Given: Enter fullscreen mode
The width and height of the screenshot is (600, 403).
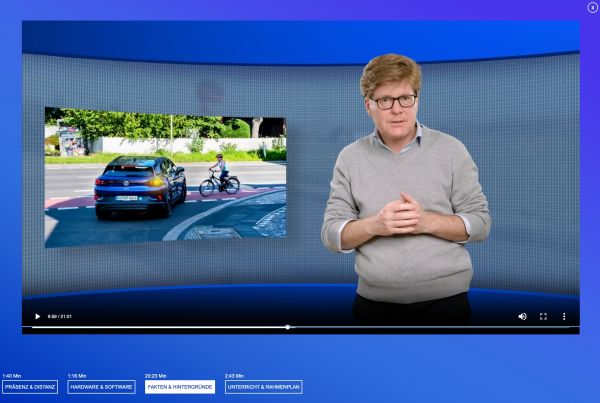Looking at the screenshot, I should point(543,316).
